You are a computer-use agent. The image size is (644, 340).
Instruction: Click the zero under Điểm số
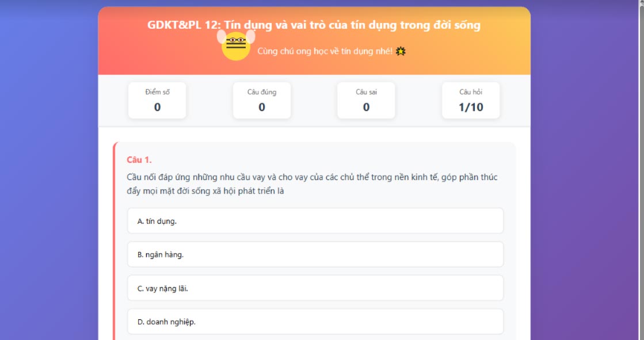coord(156,106)
